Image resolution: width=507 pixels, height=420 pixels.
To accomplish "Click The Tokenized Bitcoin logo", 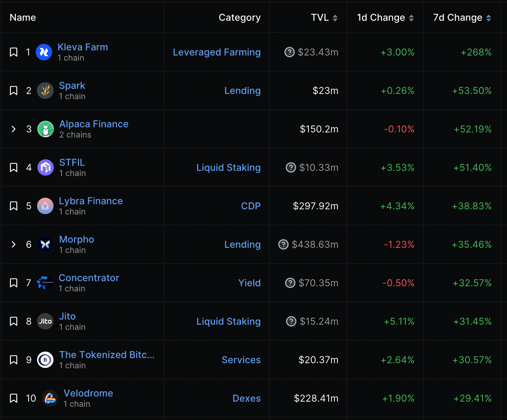I will coord(45,360).
